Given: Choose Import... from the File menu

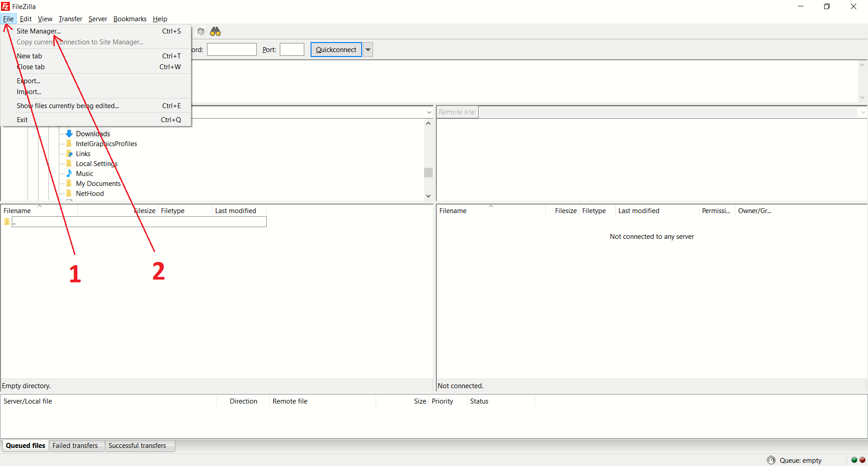Looking at the screenshot, I should coord(96,92).
